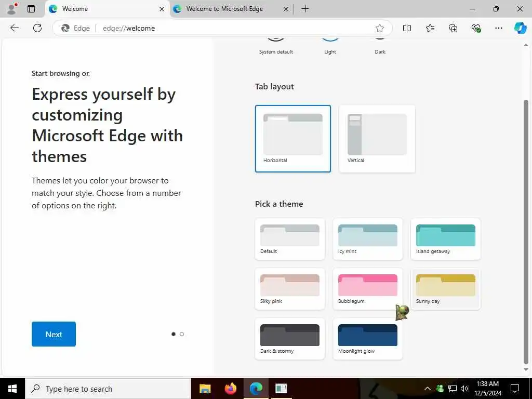Image resolution: width=532 pixels, height=399 pixels.
Task: Click the Edge logo in address bar
Action: click(65, 28)
